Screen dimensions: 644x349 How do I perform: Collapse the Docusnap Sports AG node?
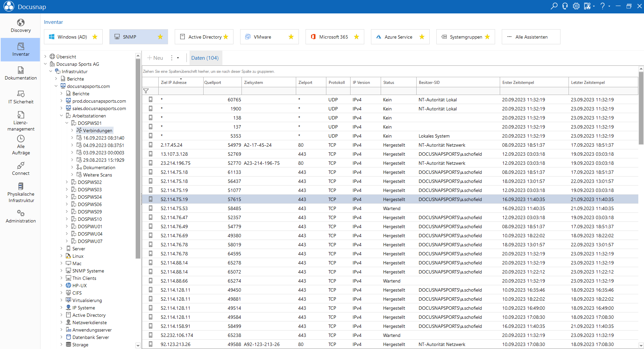click(45, 64)
